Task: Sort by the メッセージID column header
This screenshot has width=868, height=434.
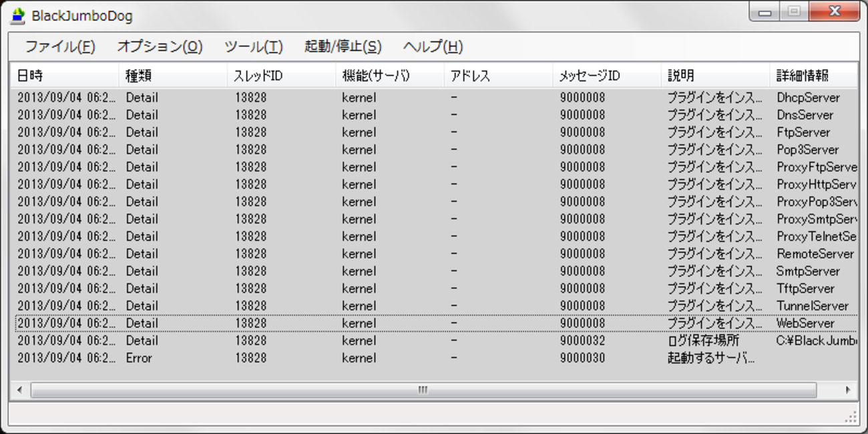Action: coord(608,75)
